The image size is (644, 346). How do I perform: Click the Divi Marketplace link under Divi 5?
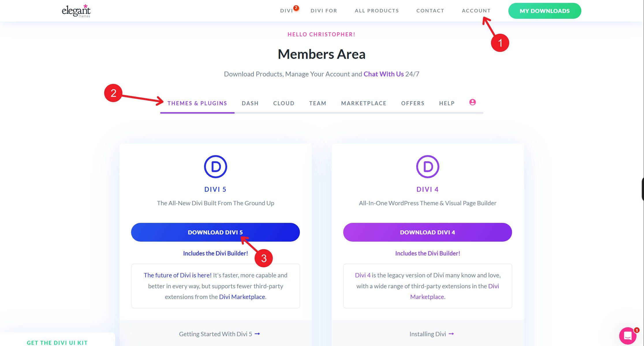242,296
